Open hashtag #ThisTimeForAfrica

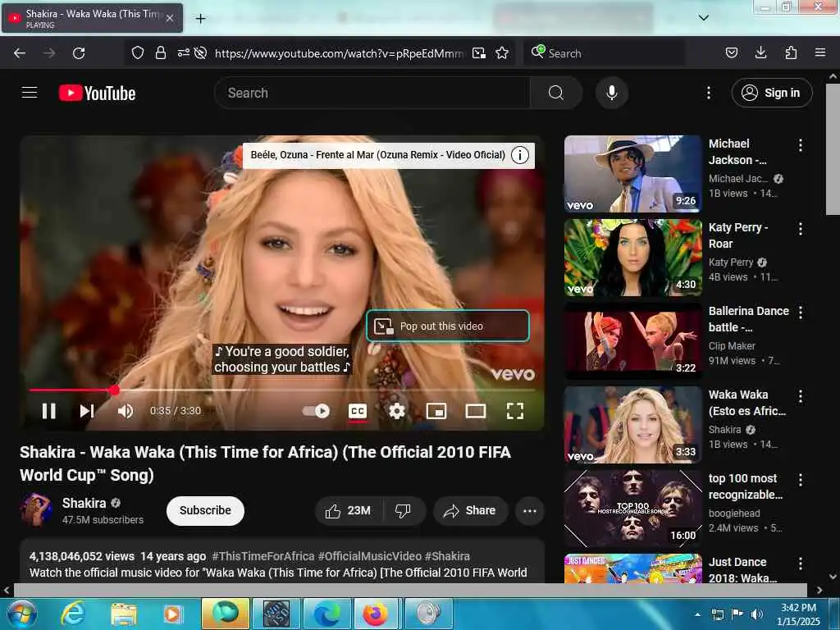(263, 556)
